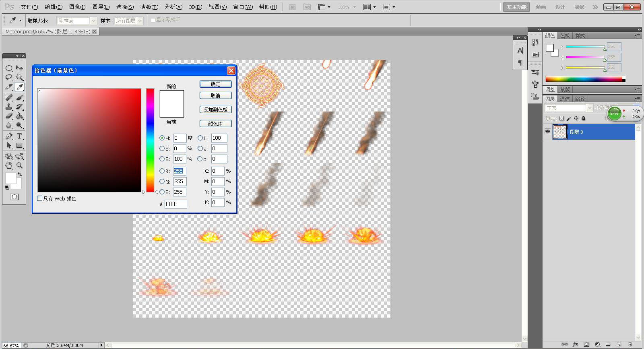This screenshot has height=349, width=644.
Task: Click the vertical hue slider strip
Action: point(150,140)
